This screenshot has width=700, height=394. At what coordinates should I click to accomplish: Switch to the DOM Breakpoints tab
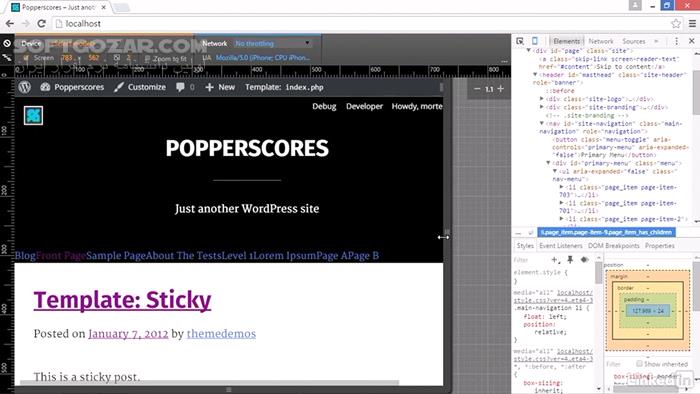[613, 246]
